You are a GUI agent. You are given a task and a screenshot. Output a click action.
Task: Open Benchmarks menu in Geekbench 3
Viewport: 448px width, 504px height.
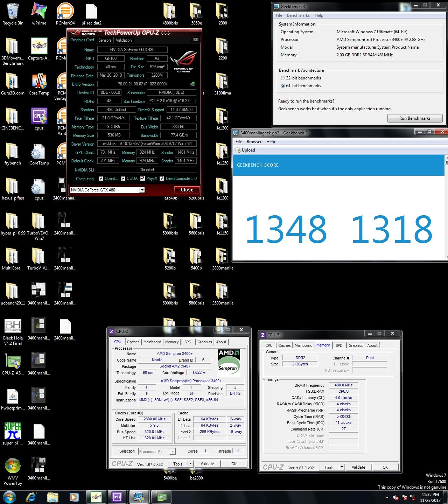coord(298,15)
